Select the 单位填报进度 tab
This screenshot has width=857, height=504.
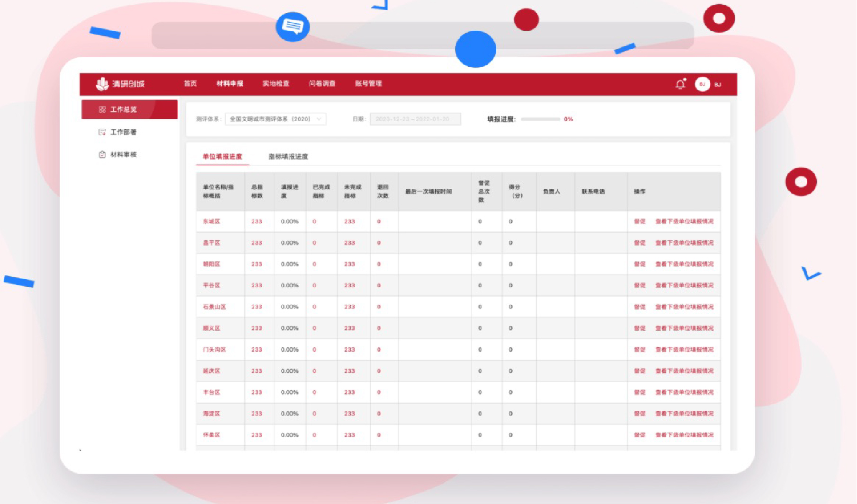coord(222,157)
